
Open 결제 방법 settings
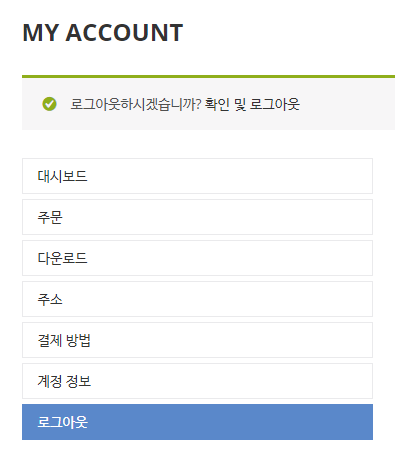tap(197, 340)
